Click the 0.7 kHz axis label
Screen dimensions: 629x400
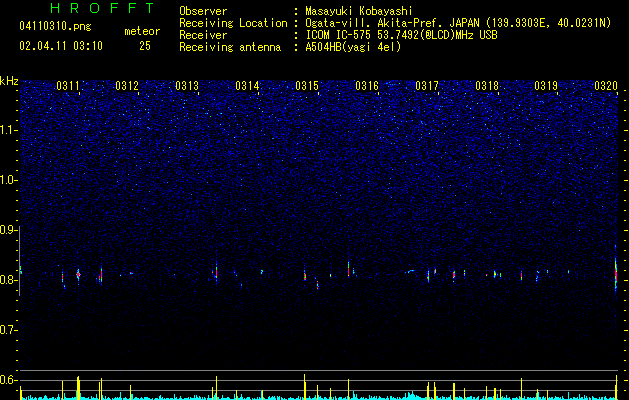(x=8, y=330)
